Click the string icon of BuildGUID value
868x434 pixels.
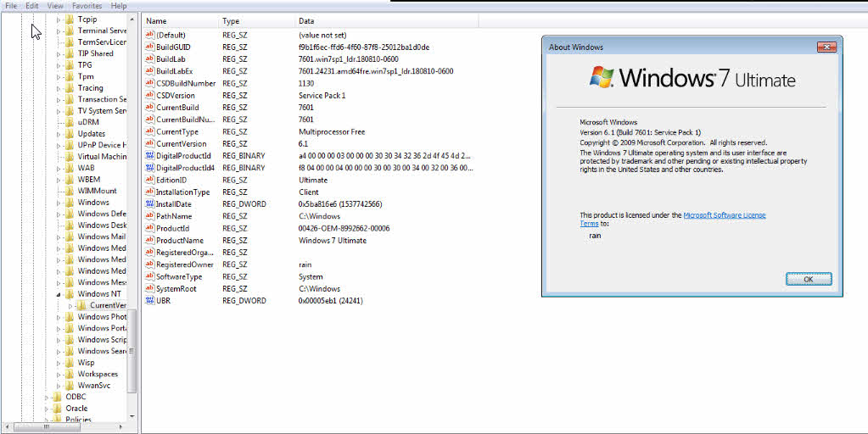pos(149,47)
